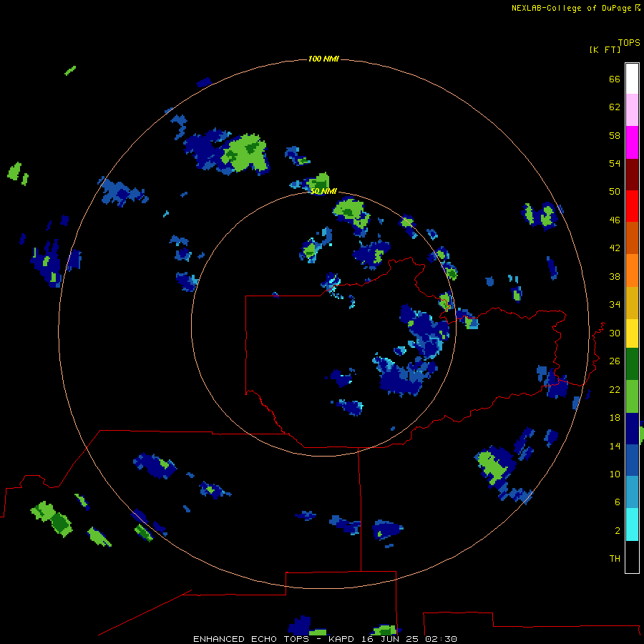Click the "2" scale label
The image size is (644, 644).
pyautogui.click(x=618, y=530)
